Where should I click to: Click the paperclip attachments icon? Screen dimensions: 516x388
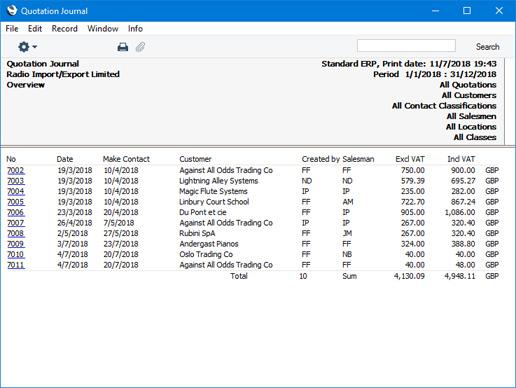coord(140,47)
